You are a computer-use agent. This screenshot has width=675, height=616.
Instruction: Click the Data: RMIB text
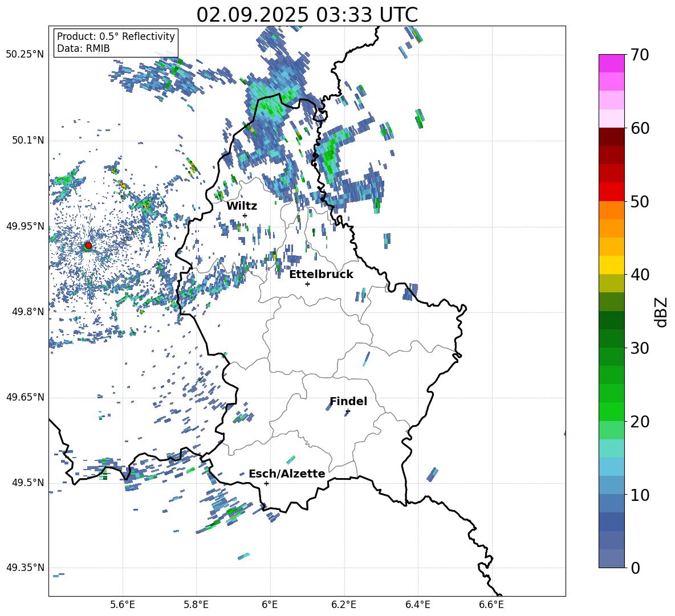coord(83,48)
